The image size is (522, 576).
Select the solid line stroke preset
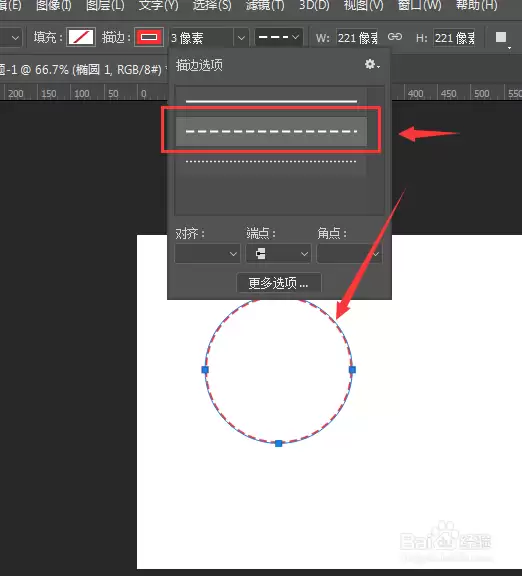[271, 101]
